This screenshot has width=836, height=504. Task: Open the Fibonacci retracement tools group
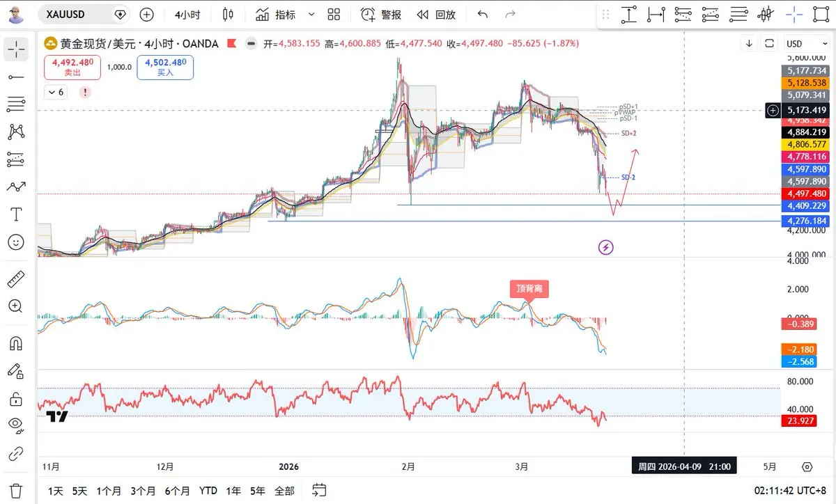pyautogui.click(x=17, y=104)
